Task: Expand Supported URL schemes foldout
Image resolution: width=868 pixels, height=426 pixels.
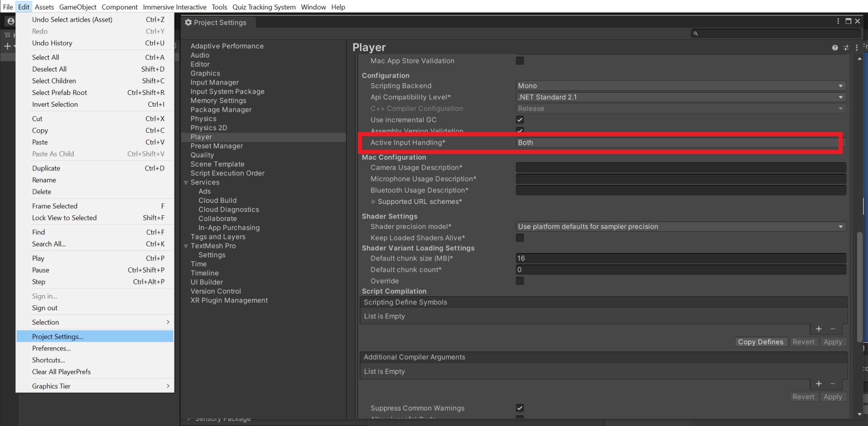Action: point(373,202)
